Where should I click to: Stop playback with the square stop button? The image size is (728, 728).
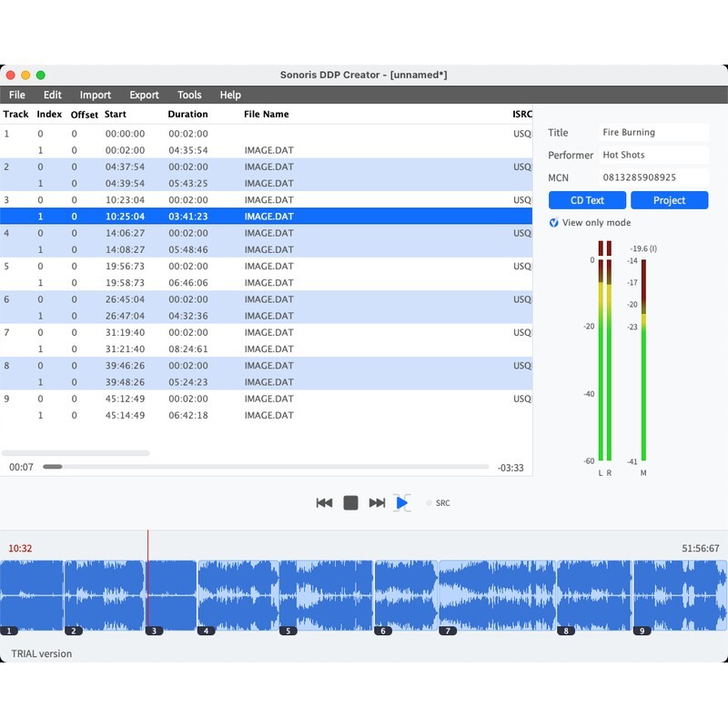coord(350,503)
